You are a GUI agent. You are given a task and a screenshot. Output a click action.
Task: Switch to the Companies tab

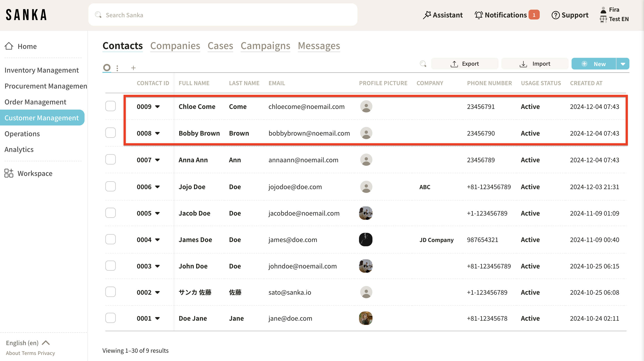pyautogui.click(x=175, y=46)
